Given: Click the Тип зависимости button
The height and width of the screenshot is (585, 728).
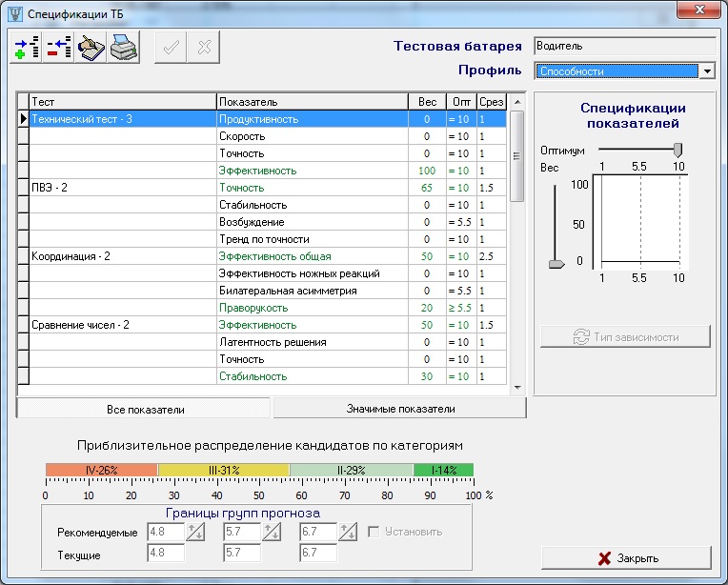Looking at the screenshot, I should click(625, 336).
